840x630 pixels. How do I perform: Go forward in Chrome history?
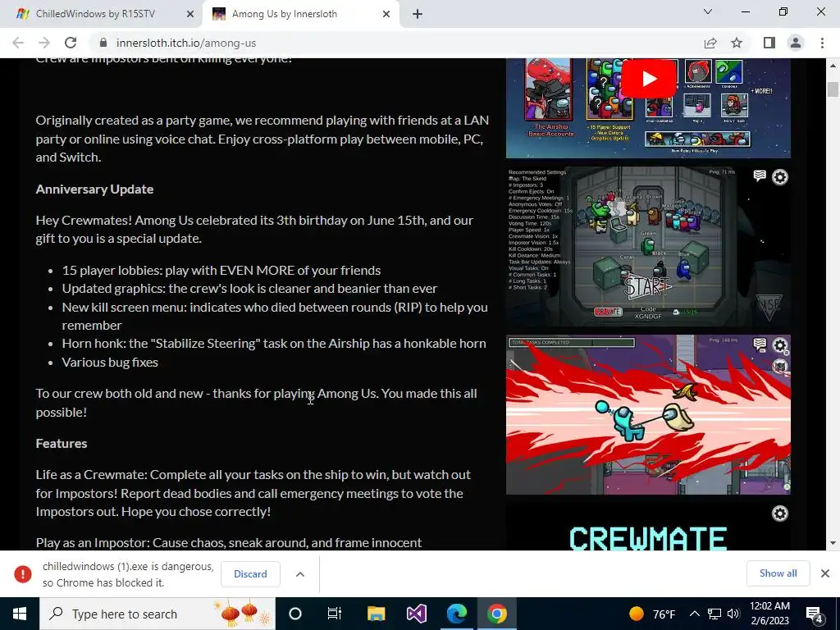(x=44, y=43)
